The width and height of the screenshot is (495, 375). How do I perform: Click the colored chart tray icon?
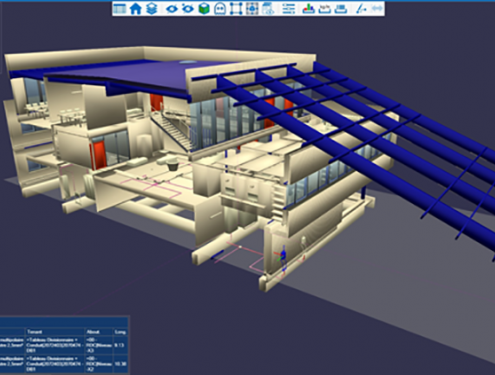tap(308, 9)
